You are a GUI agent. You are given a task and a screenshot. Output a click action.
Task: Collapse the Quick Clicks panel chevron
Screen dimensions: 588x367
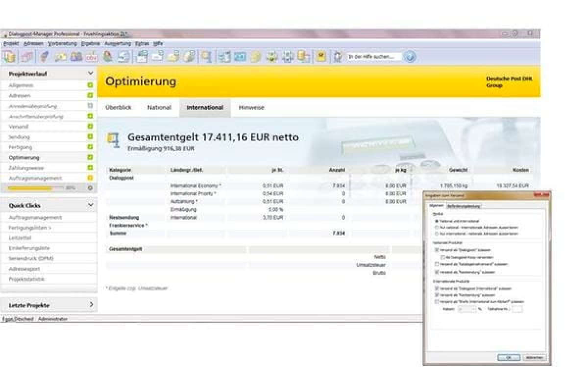tap(91, 205)
